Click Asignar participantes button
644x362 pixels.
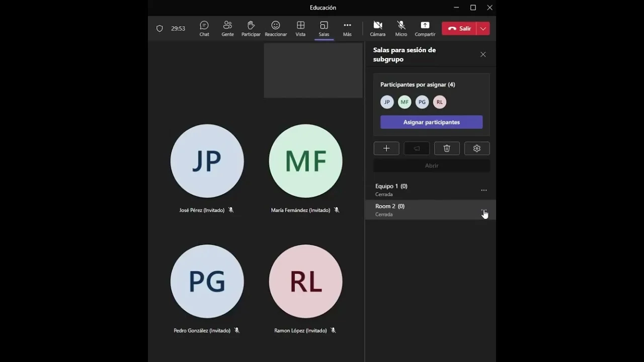[x=431, y=122]
